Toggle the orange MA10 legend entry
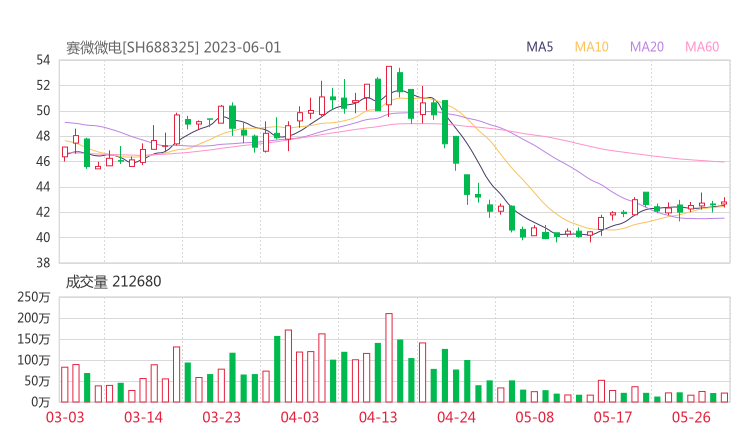Screen dimensions: 740x440 pyautogui.click(x=592, y=47)
